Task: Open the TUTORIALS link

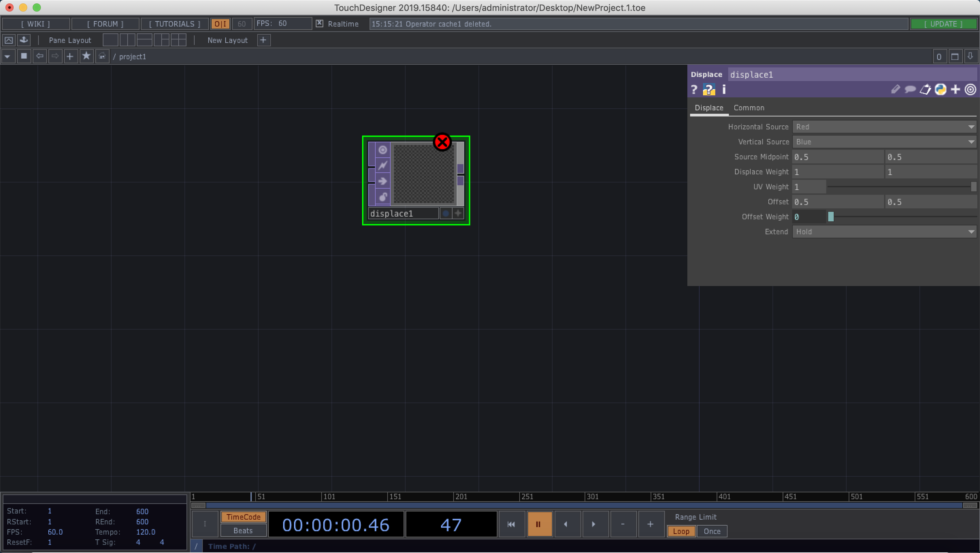Action: click(x=174, y=23)
